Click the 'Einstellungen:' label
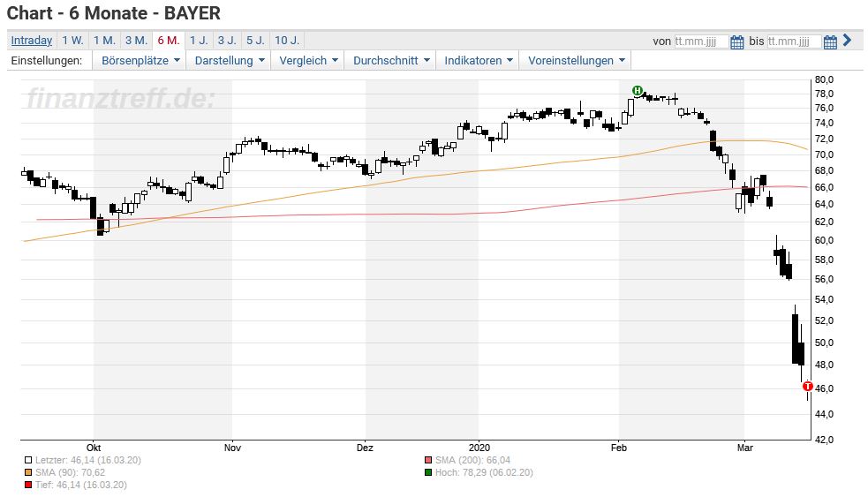The height and width of the screenshot is (497, 868). pyautogui.click(x=47, y=60)
